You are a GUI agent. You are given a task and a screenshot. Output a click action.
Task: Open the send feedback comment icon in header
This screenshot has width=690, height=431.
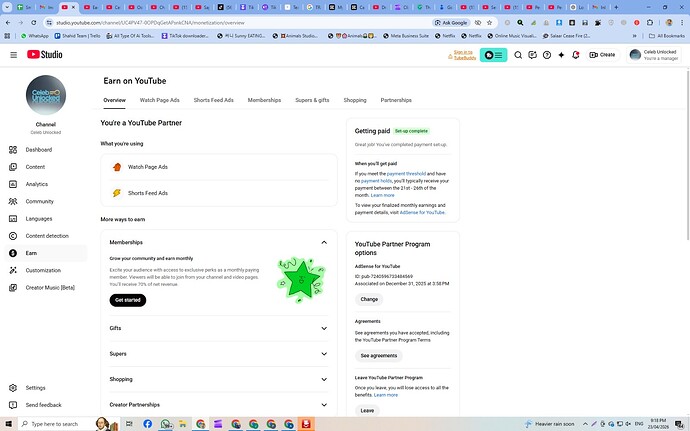coord(532,55)
